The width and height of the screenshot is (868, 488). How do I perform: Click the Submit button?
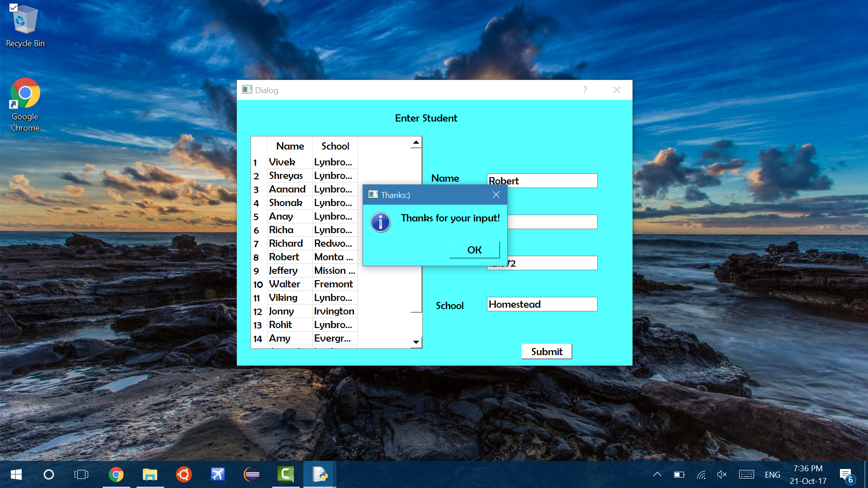(x=546, y=352)
